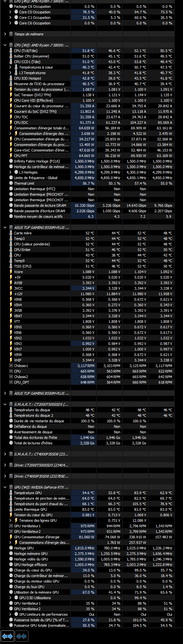Select Utilisation de la mémoire GPU row

(x=88, y=592)
